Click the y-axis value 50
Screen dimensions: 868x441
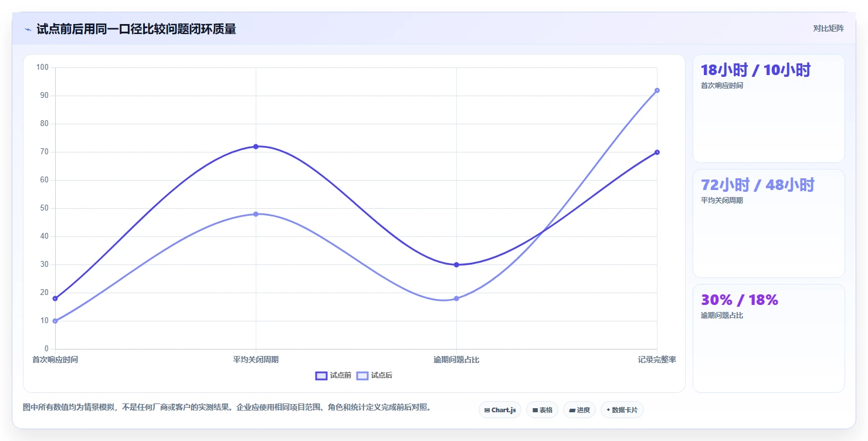[x=45, y=208]
